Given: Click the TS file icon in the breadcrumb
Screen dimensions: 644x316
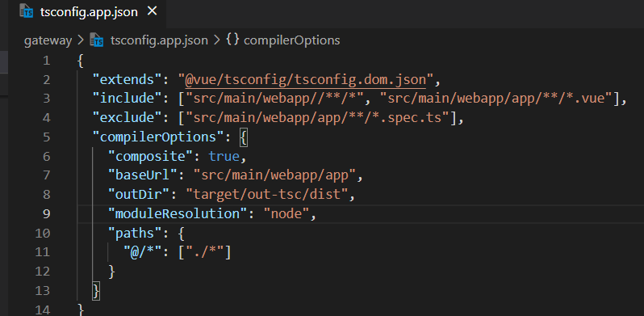Looking at the screenshot, I should (x=97, y=40).
